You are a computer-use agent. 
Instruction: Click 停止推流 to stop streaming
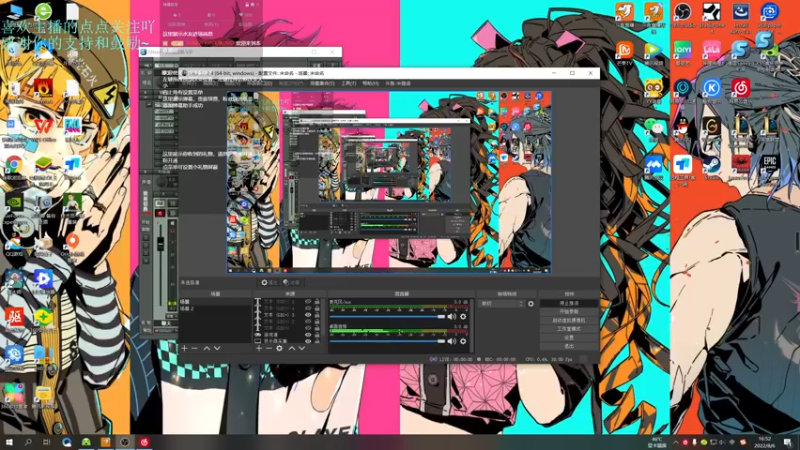tap(569, 303)
